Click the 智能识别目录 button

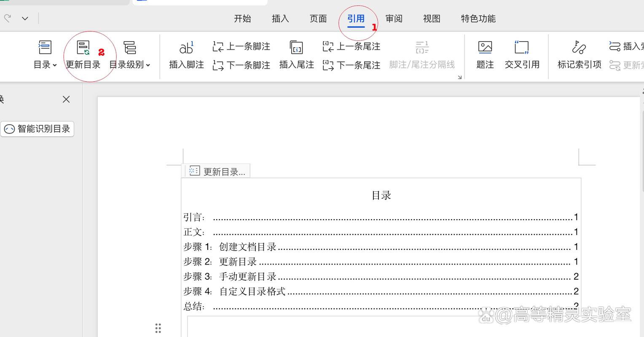click(x=37, y=129)
